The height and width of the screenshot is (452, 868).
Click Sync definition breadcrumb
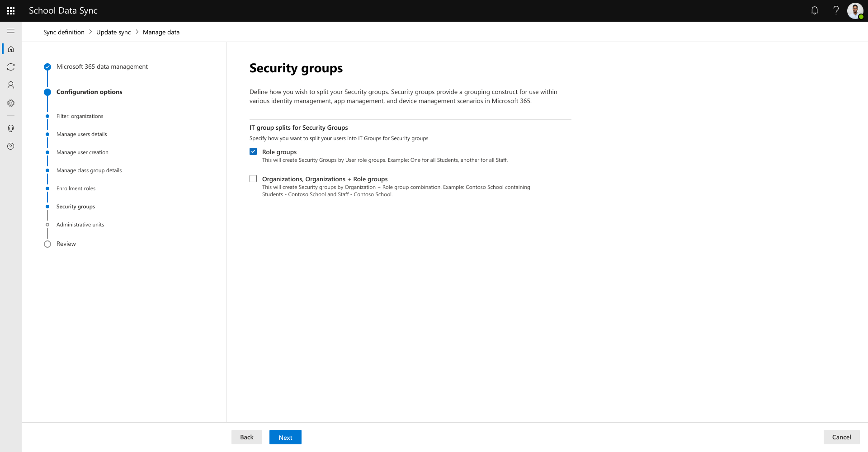point(64,32)
